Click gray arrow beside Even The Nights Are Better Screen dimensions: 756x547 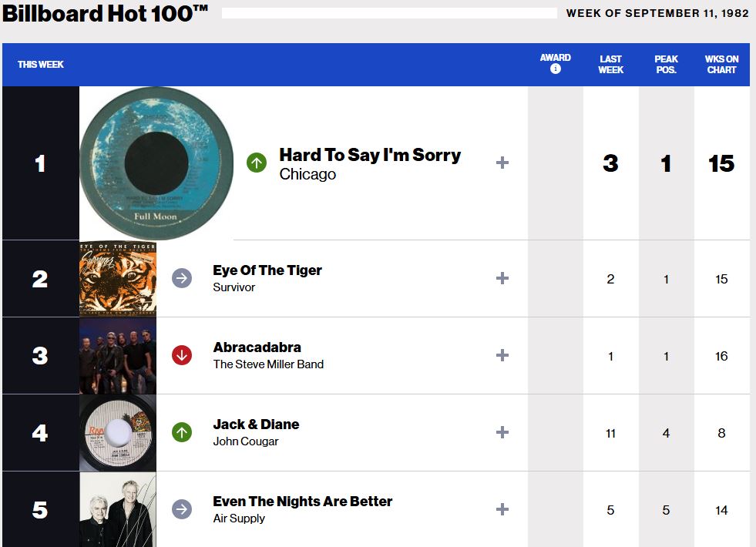182,509
